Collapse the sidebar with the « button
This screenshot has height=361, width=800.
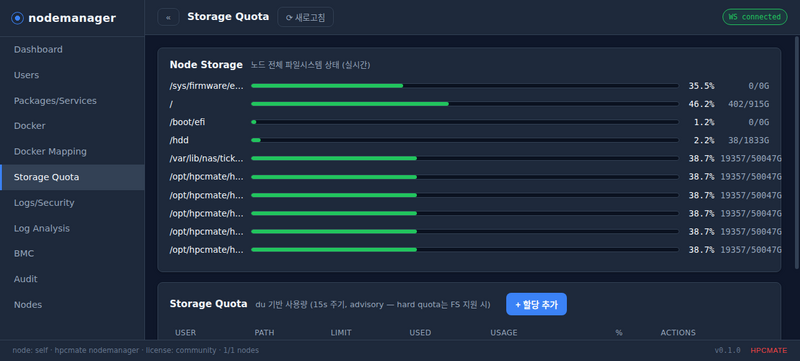[x=168, y=17]
